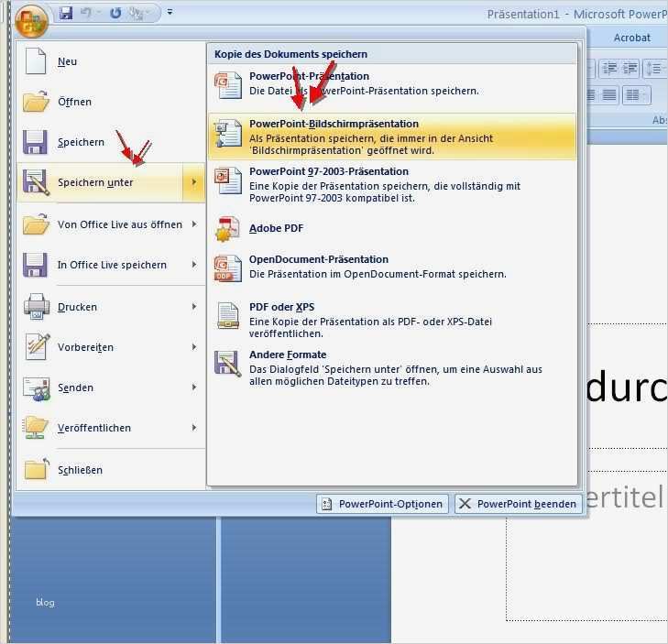Click the round Office button
Viewport: 668px width, 644px height.
click(31, 20)
